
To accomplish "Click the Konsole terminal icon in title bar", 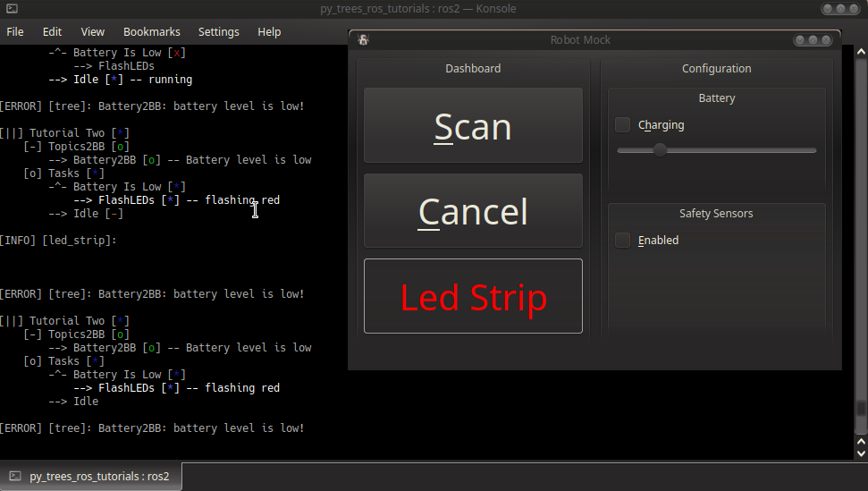I will (12, 8).
